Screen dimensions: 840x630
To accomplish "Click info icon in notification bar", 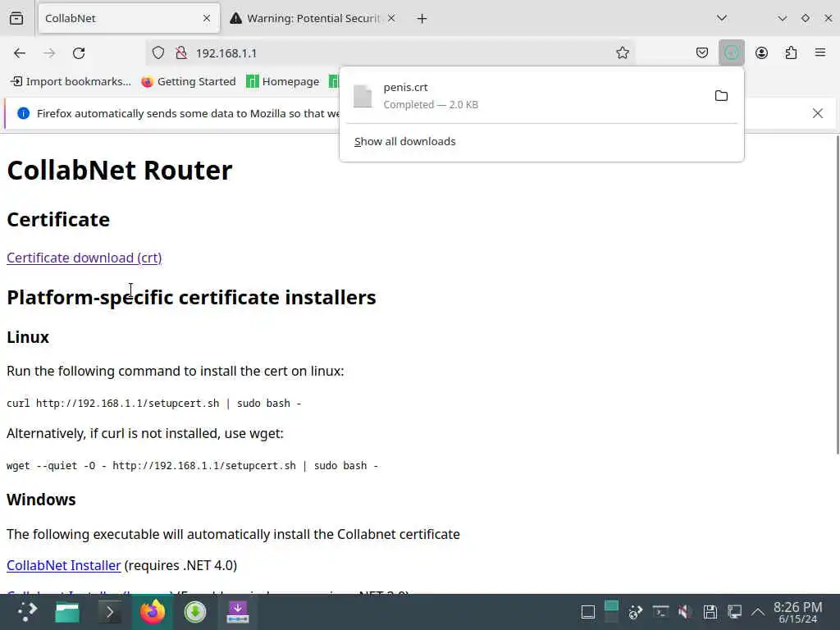I will [23, 113].
